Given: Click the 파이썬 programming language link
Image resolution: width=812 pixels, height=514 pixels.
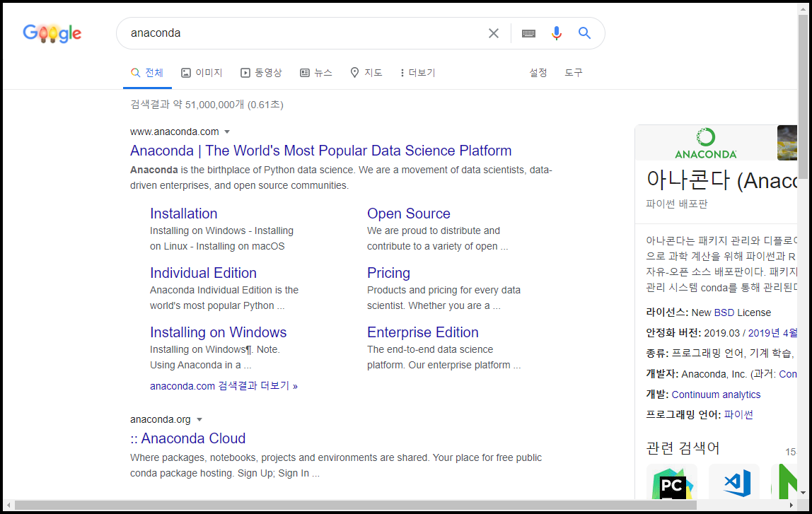Looking at the screenshot, I should 738,414.
